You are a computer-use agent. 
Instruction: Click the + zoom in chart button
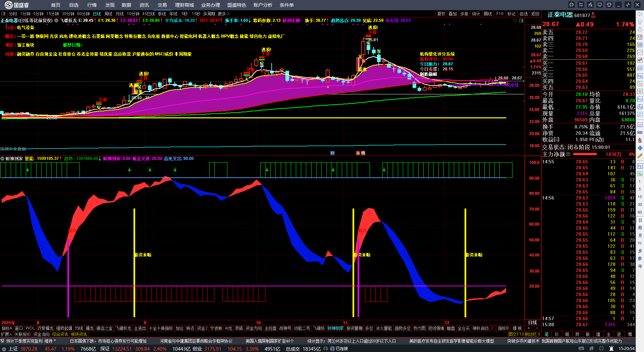pos(529,328)
